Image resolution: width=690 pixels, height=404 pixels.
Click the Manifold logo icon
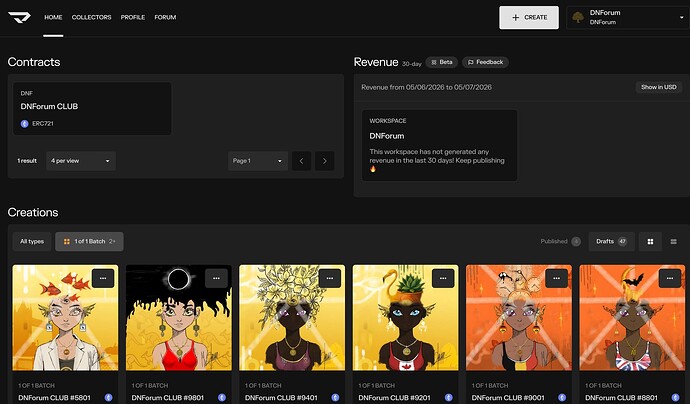19,17
